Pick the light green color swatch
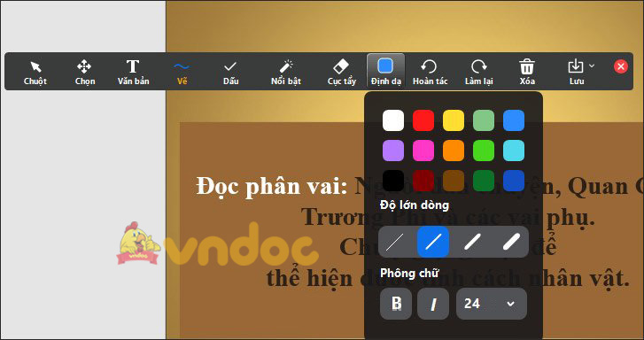Viewport: 644px width, 340px height. coord(484,120)
